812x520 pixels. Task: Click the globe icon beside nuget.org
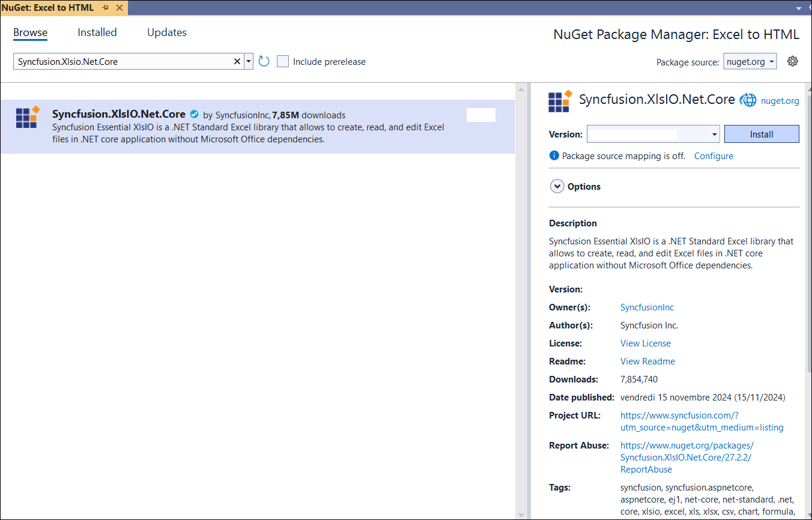[748, 100]
